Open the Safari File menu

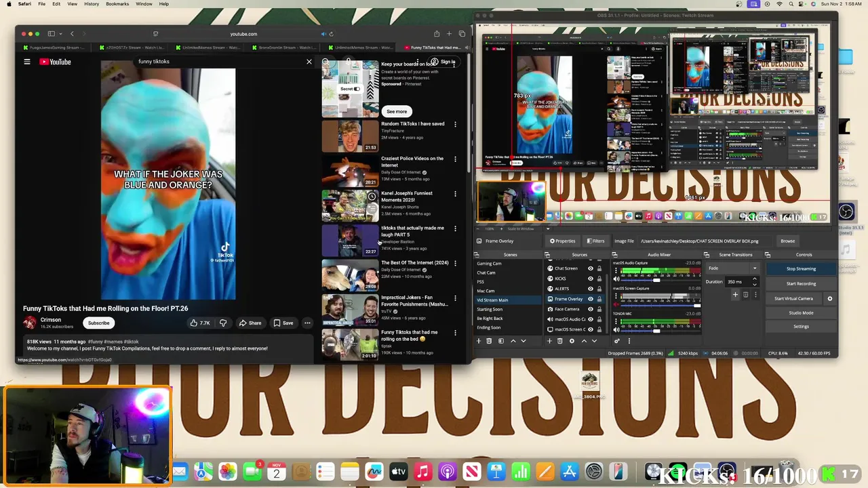click(x=41, y=4)
